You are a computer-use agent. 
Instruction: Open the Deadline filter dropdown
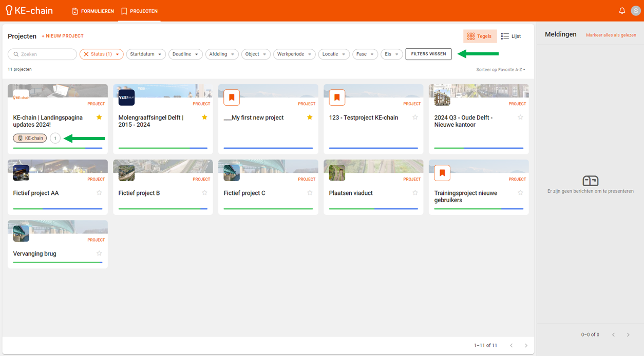[x=185, y=54]
